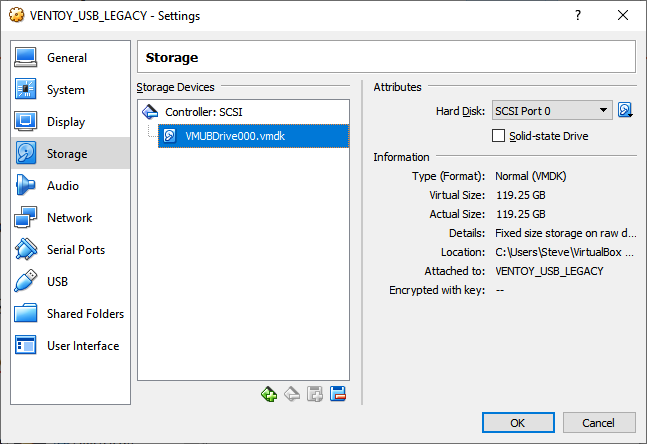Open the General settings category
The image size is (647, 444).
[70, 58]
